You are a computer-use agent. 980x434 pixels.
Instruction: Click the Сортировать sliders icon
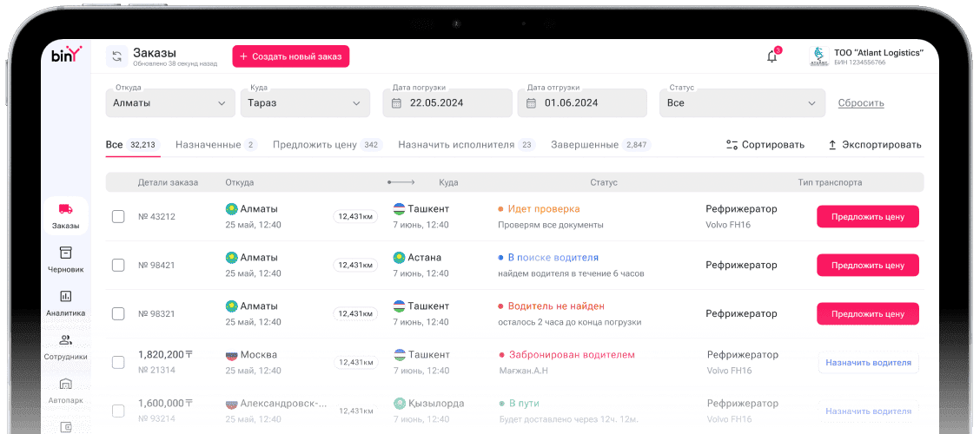732,145
